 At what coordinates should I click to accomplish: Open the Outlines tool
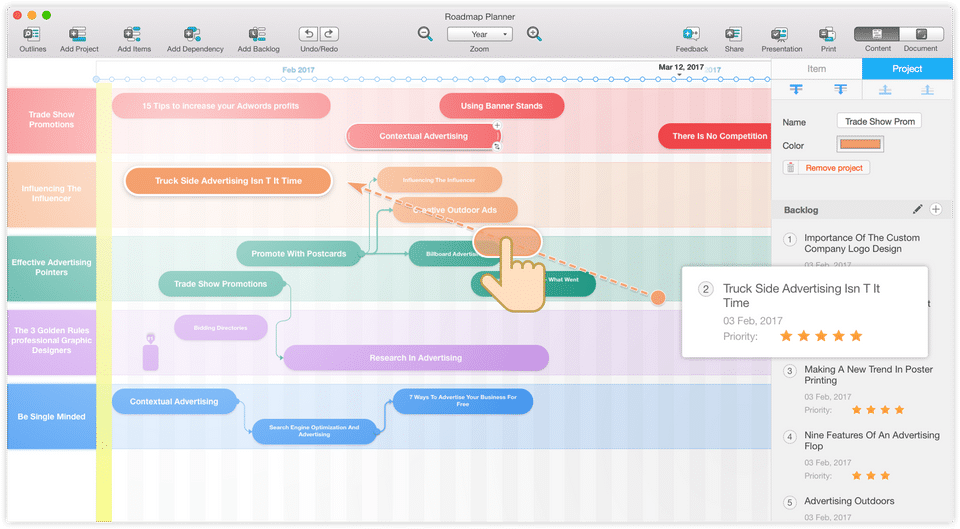(x=32, y=34)
